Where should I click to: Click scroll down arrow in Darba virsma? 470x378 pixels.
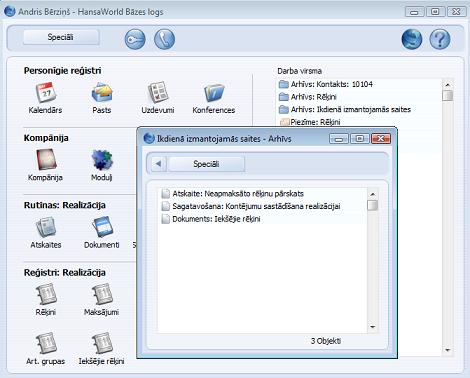(448, 350)
